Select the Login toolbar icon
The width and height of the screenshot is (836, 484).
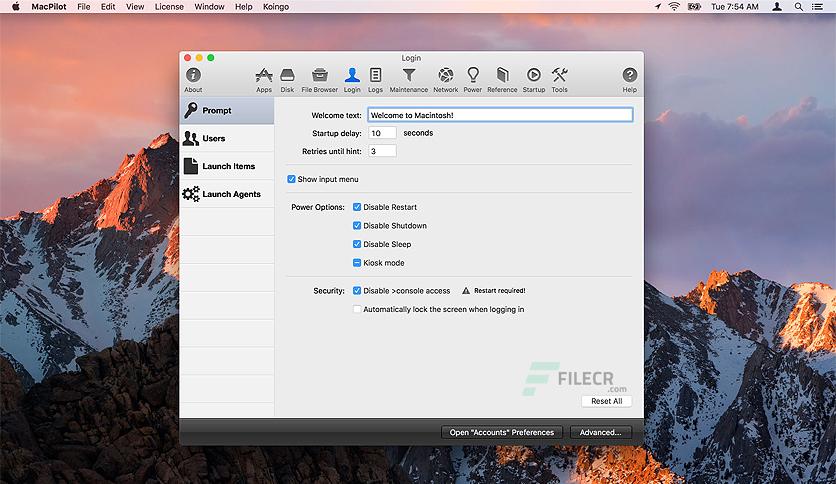[x=352, y=80]
